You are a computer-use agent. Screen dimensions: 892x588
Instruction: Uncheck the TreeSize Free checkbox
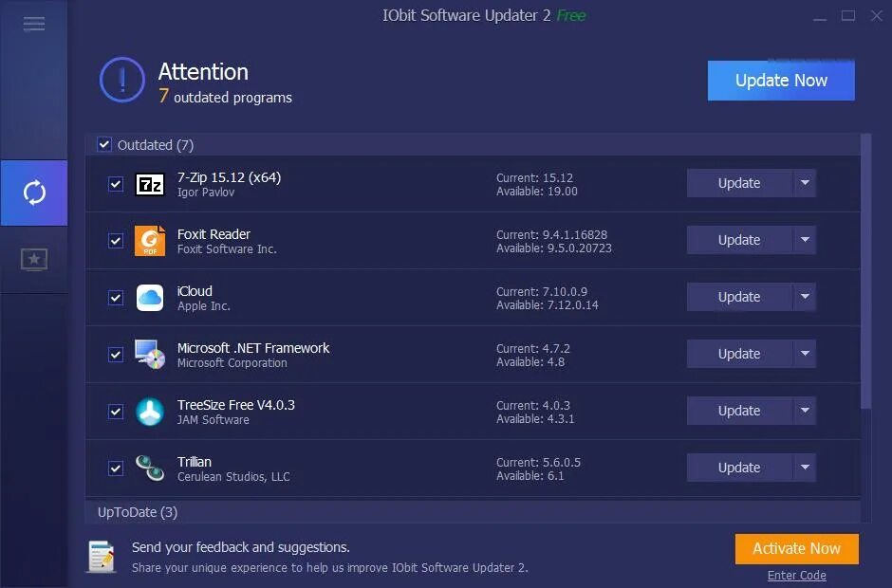(x=116, y=412)
